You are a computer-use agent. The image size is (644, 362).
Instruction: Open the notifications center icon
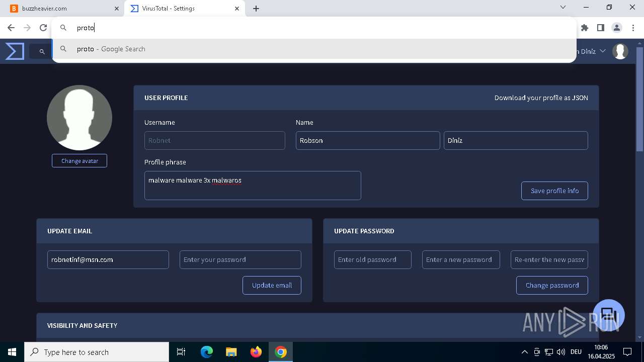click(627, 352)
